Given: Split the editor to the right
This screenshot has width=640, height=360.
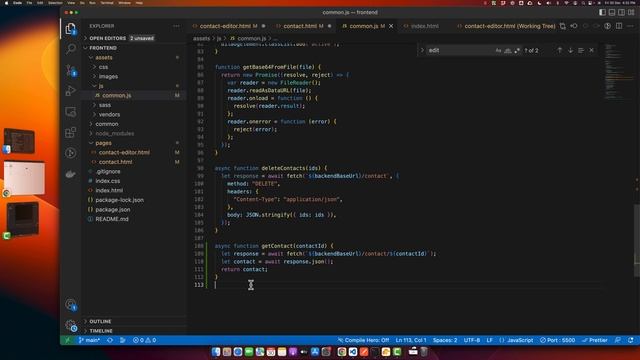Looking at the screenshot, I should tap(619, 26).
